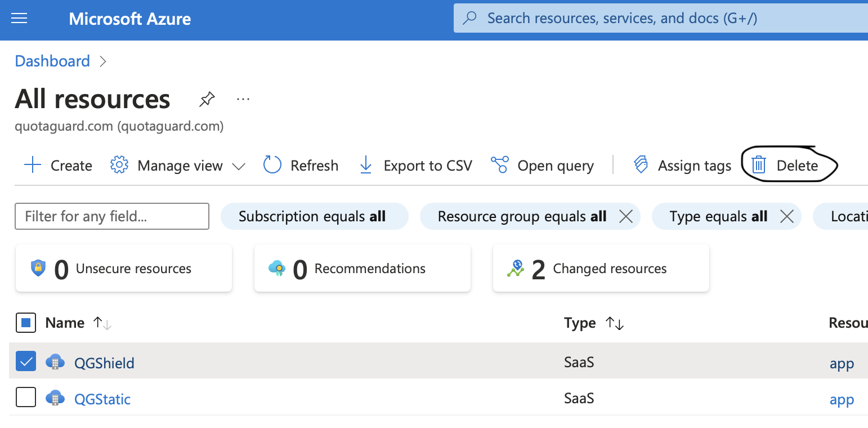Click the QGShield SaaS resource icon
The image size is (868, 428).
[55, 362]
